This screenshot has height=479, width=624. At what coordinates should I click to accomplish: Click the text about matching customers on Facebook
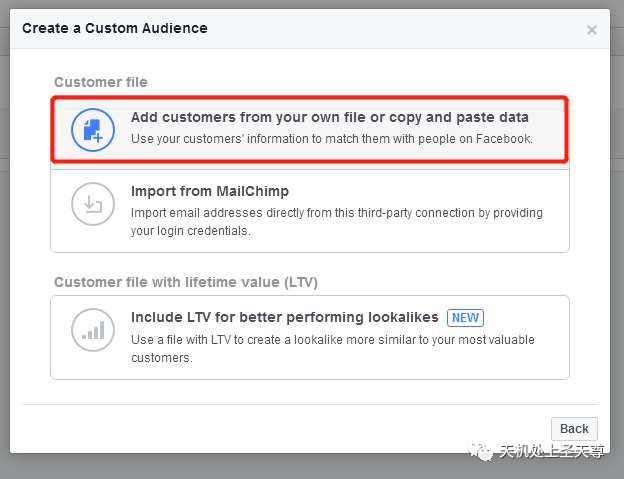point(332,139)
